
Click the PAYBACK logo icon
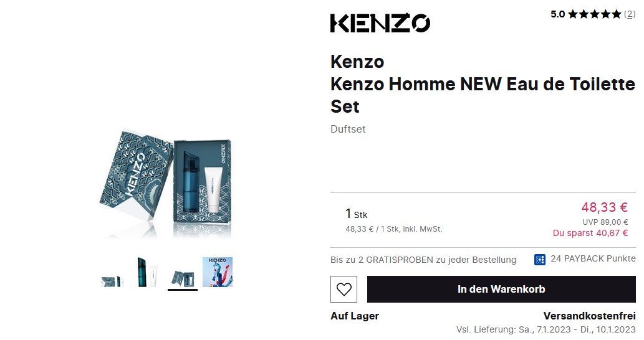540,260
